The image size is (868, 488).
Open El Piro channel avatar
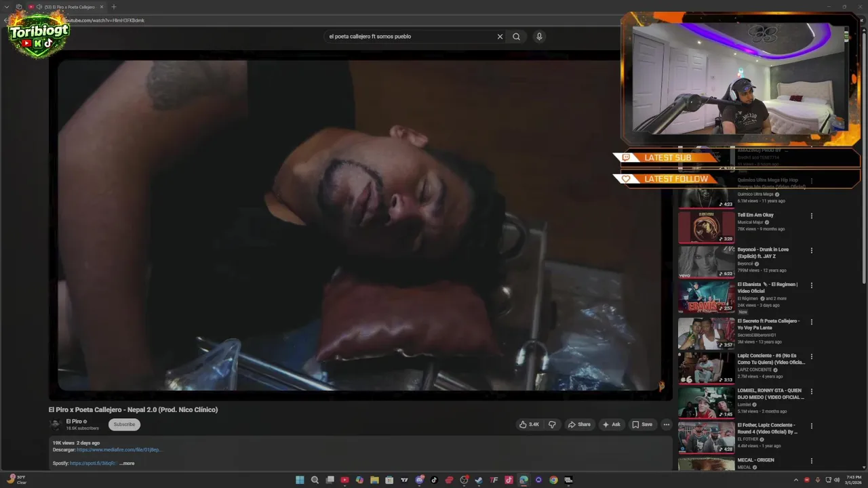pyautogui.click(x=55, y=424)
